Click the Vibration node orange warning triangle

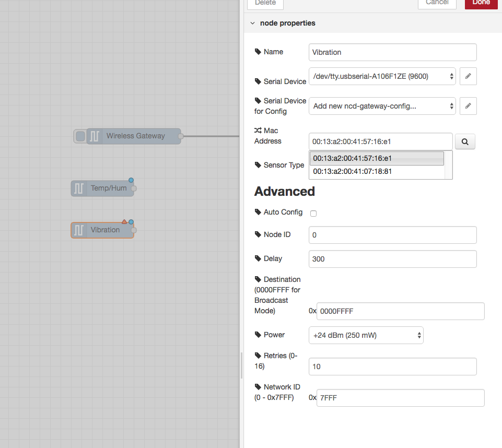pos(124,222)
